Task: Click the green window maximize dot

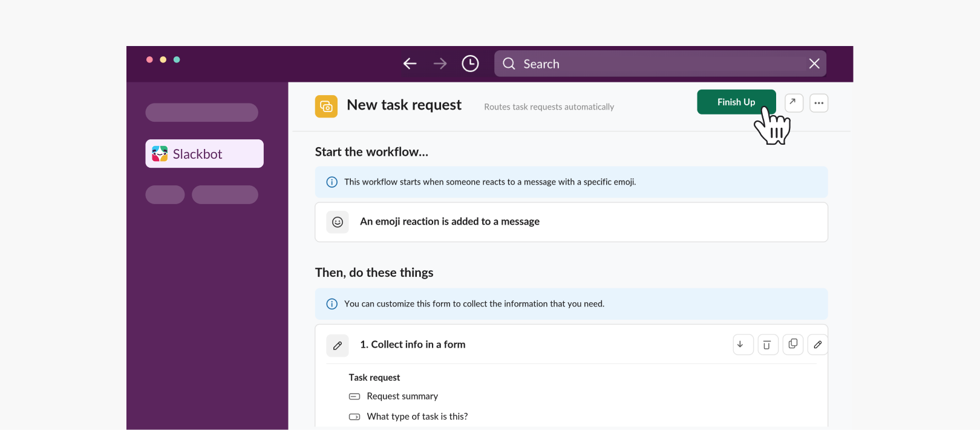Action: point(177,59)
